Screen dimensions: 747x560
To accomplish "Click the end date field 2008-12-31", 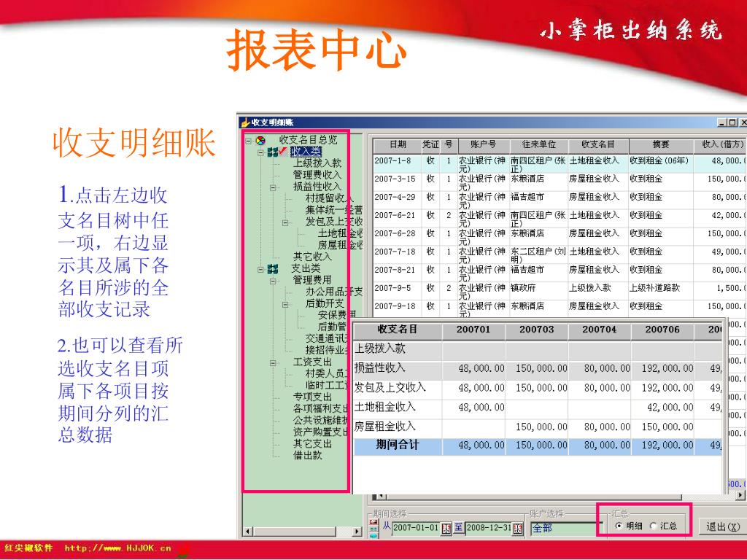I will pos(488,528).
